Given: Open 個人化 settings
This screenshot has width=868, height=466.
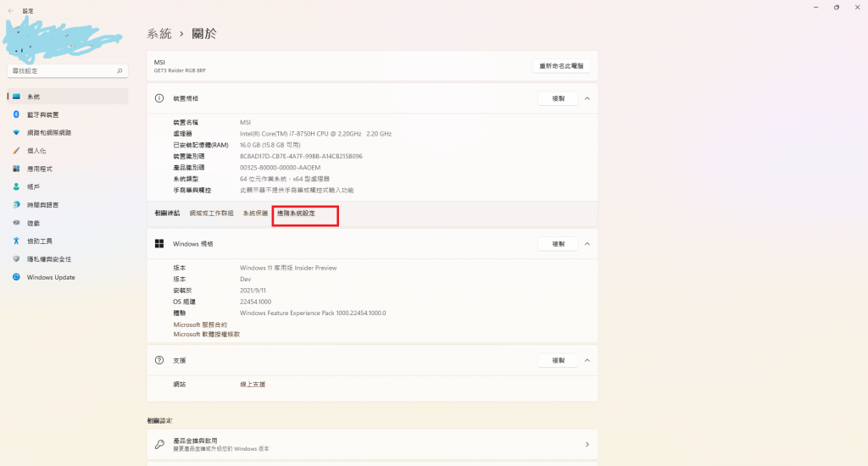Looking at the screenshot, I should click(68, 151).
